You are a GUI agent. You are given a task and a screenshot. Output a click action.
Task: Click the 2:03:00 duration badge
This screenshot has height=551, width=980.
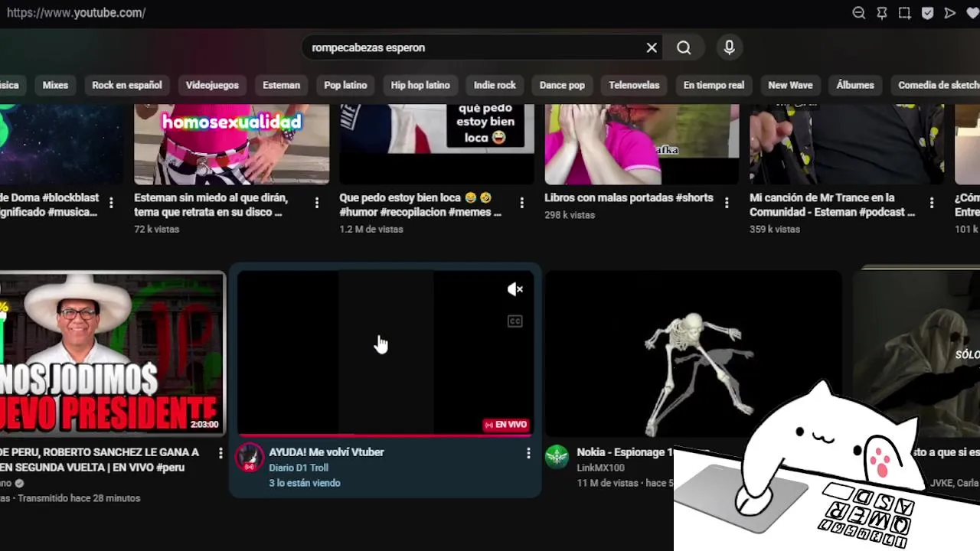point(204,425)
